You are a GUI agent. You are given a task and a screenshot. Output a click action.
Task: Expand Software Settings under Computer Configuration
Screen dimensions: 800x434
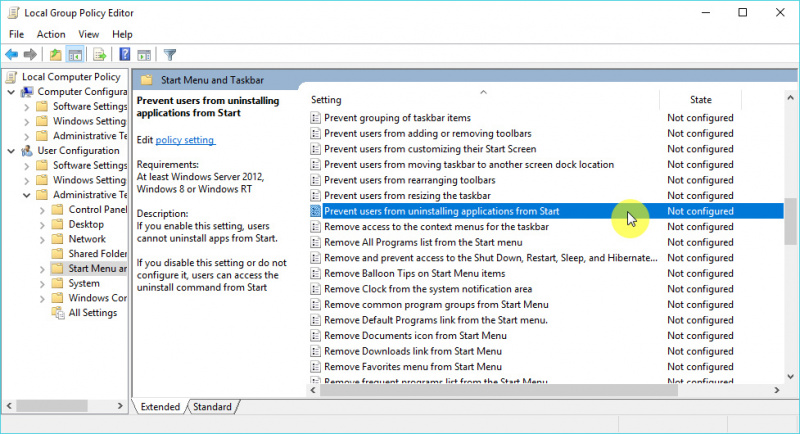coord(27,107)
